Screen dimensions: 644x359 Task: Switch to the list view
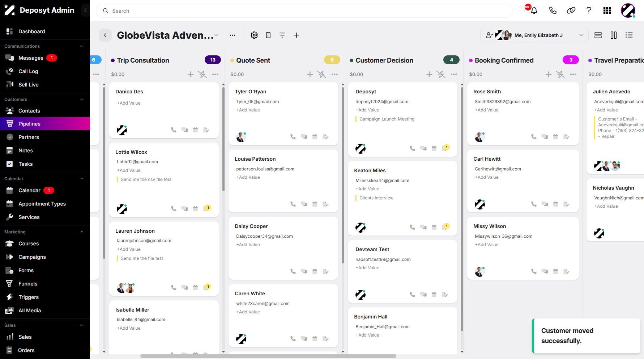[x=629, y=35]
